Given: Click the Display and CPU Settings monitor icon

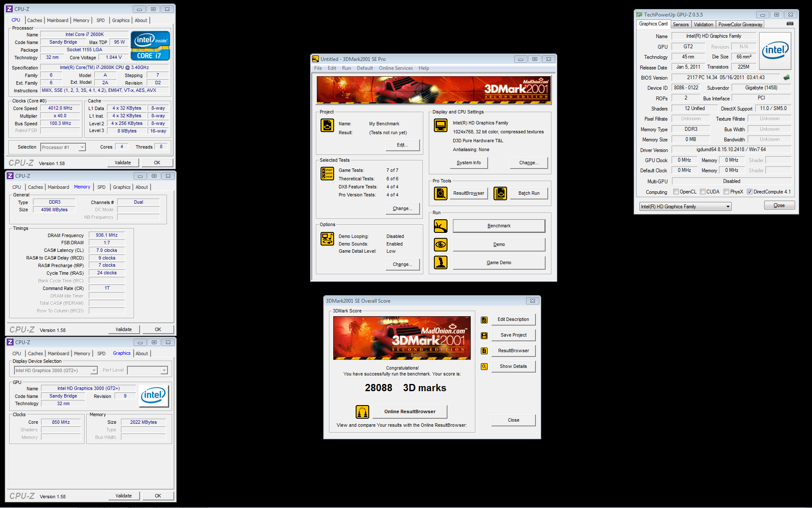Looking at the screenshot, I should click(441, 126).
